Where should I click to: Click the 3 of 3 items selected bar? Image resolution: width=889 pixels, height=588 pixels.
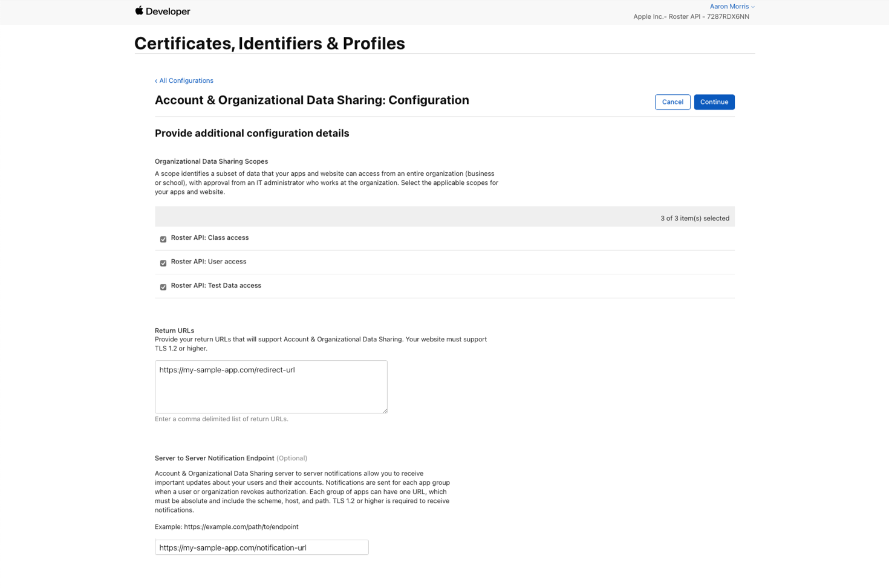(444, 216)
